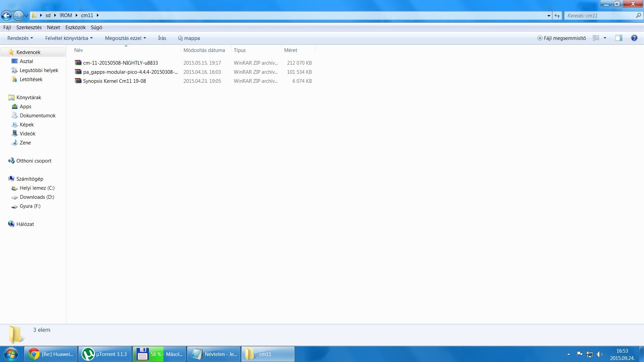The image size is (644, 362).
Task: Select cm-11-20150508-NIGHTLY-u8833 archive icon
Action: coord(78,63)
